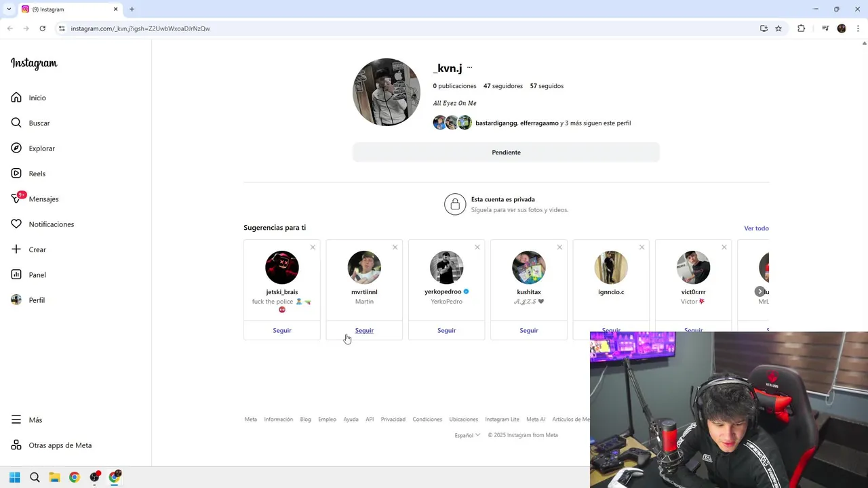868x488 pixels.
Task: Bookmark this page with star
Action: pyautogui.click(x=778, y=28)
